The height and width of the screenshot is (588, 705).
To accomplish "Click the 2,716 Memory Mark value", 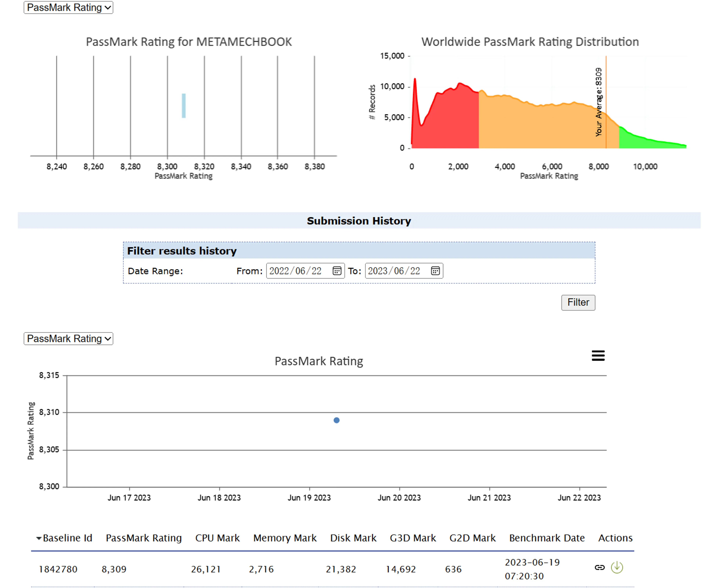I will pyautogui.click(x=261, y=569).
